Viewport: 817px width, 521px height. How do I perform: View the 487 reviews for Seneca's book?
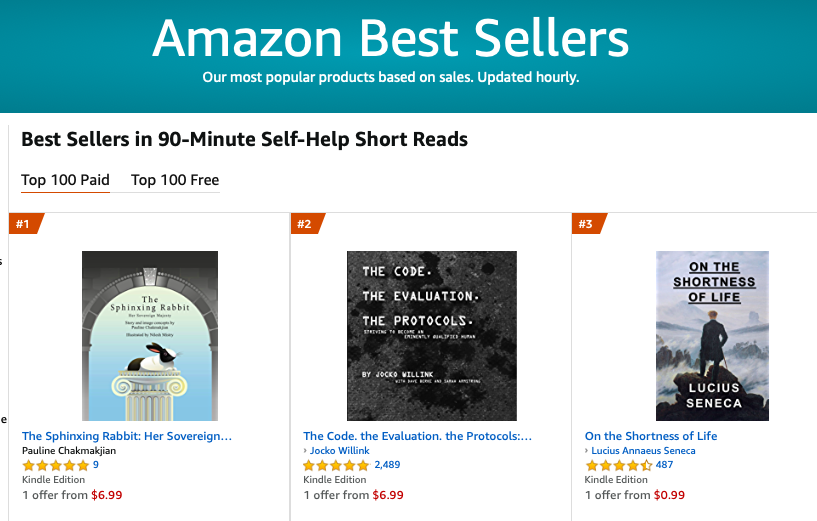[664, 465]
